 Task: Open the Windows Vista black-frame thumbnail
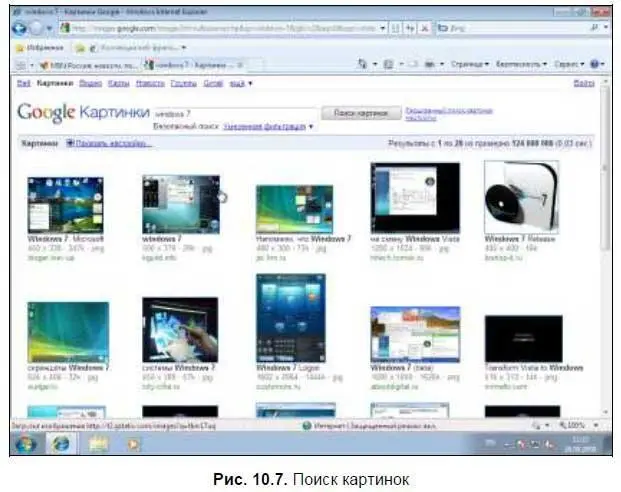415,198
